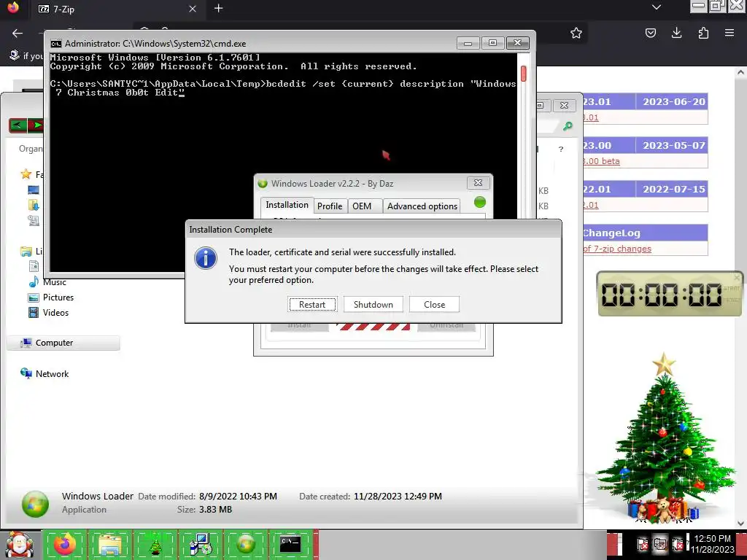Select Network in Explorer navigation pane
This screenshot has height=560, width=747.
[44, 374]
